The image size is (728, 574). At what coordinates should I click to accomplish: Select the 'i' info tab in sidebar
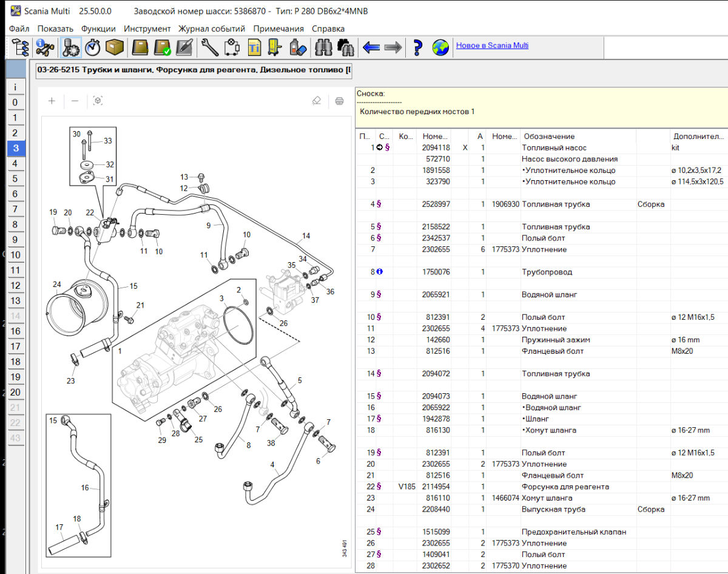[15, 87]
